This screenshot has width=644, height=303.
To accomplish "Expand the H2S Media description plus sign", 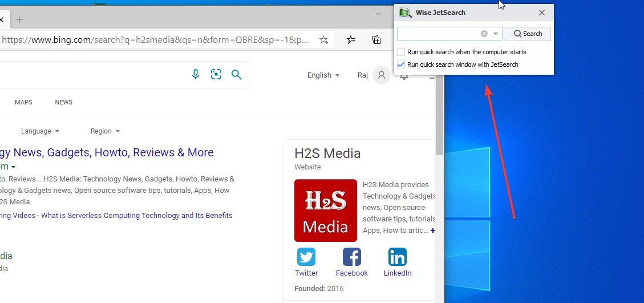I will pos(432,231).
